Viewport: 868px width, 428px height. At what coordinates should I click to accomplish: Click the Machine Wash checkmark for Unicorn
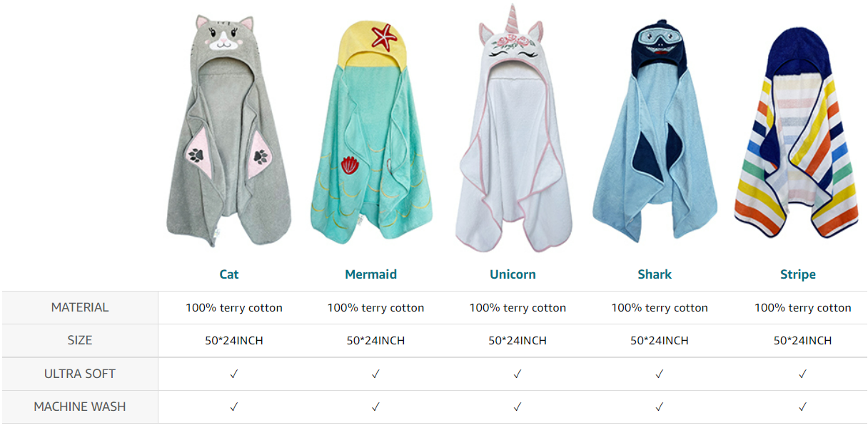click(x=518, y=407)
